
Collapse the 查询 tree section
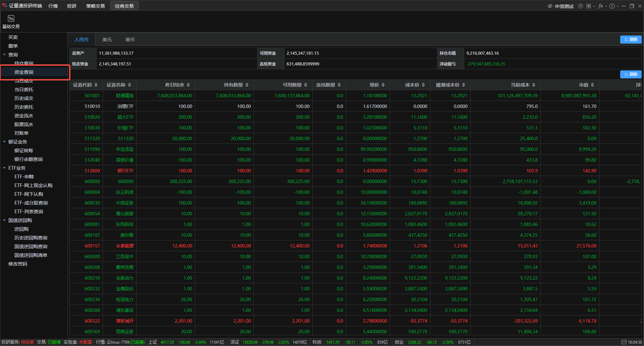point(4,55)
